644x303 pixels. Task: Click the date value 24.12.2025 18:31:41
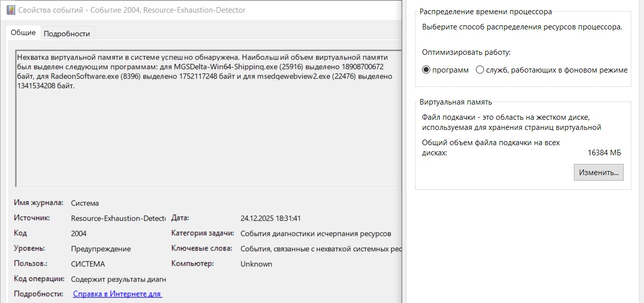tap(271, 218)
